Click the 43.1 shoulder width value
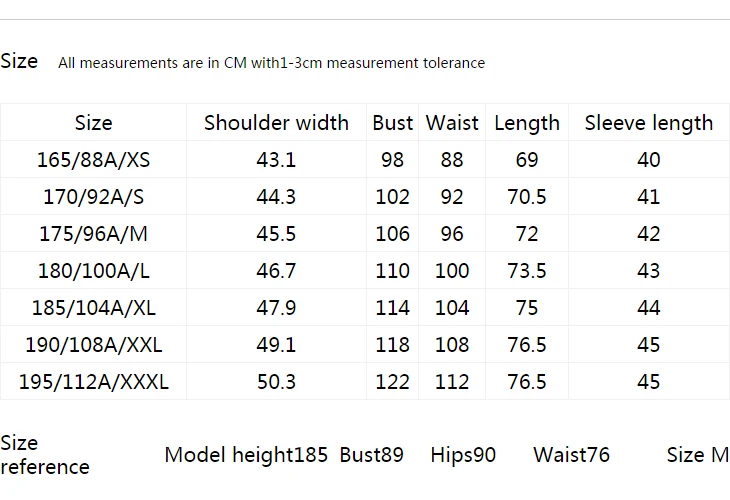 [276, 160]
